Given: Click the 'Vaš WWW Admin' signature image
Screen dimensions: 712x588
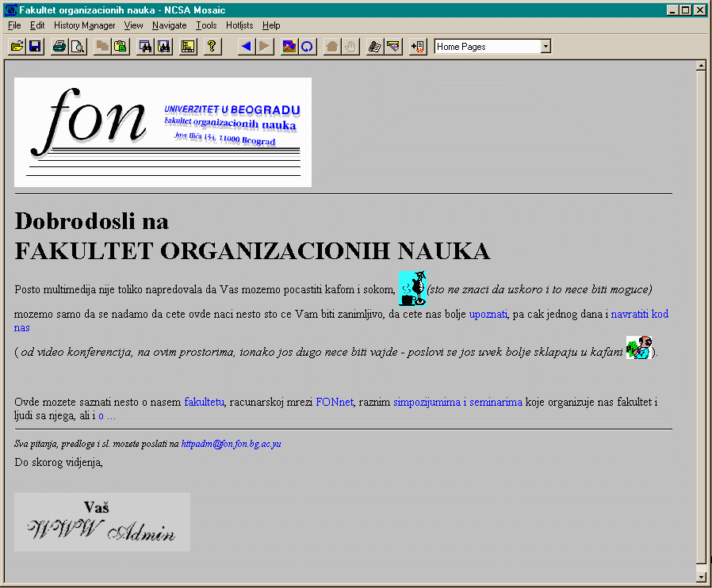Looking at the screenshot, I should (x=102, y=521).
